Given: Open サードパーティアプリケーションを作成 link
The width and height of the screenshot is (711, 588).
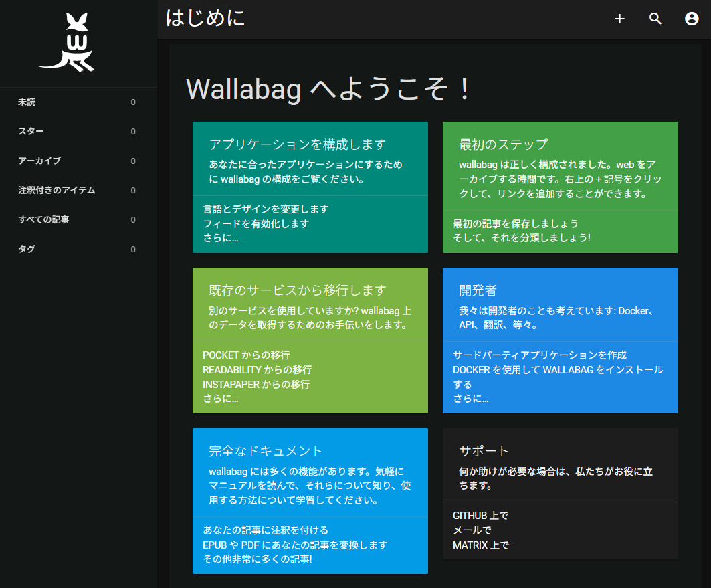Looking at the screenshot, I should pyautogui.click(x=540, y=355).
